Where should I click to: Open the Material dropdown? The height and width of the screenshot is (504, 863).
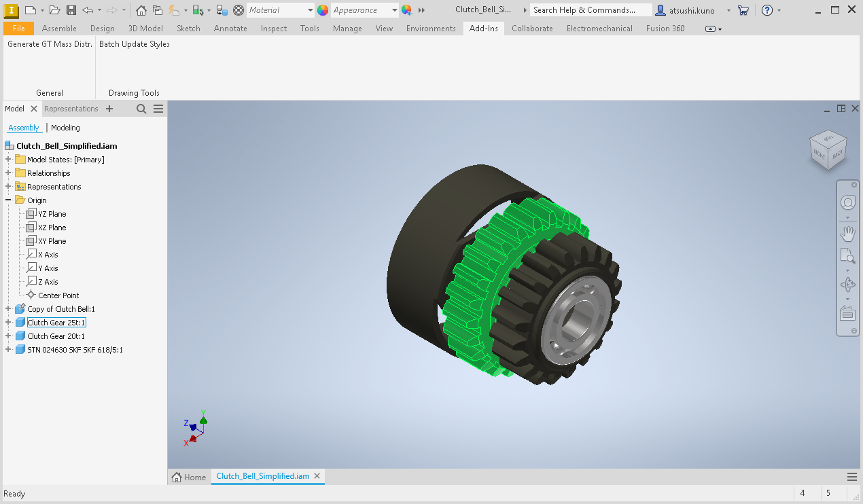(x=310, y=10)
